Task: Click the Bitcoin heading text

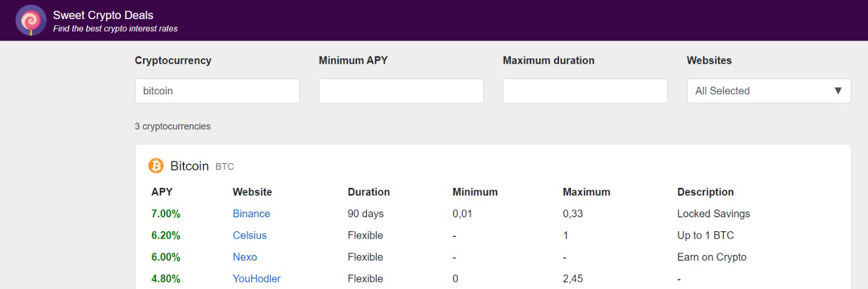Action: [x=189, y=166]
